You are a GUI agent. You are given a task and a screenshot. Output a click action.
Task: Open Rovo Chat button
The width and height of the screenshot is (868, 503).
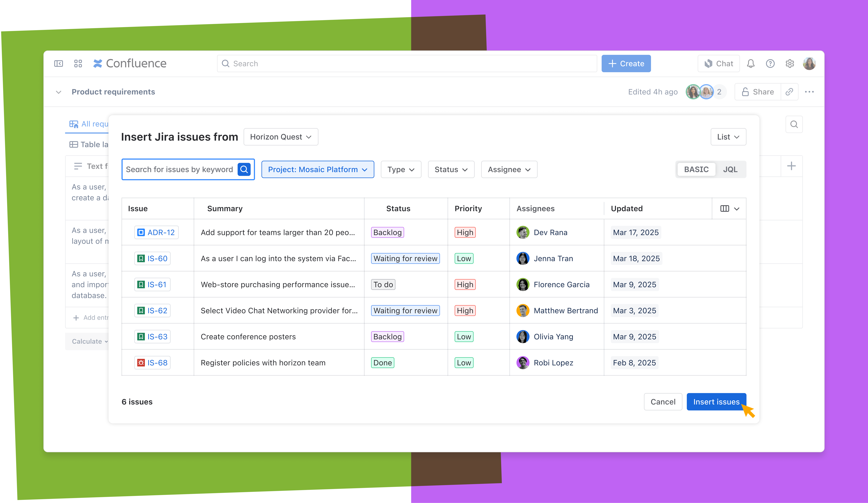pos(719,63)
